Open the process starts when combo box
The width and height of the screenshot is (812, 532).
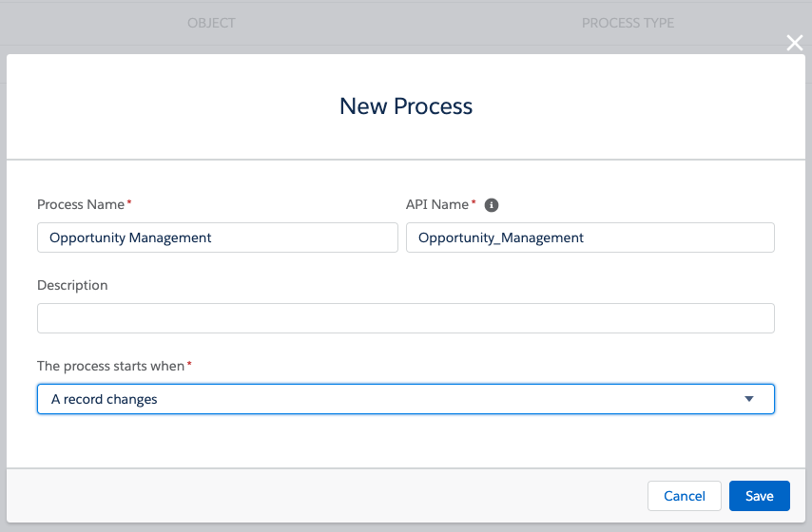pyautogui.click(x=405, y=399)
